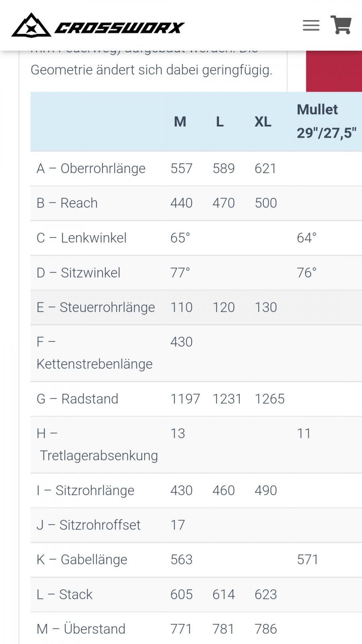The width and height of the screenshot is (362, 644).
Task: Click the Crossworx mountain logo icon
Action: tap(31, 26)
